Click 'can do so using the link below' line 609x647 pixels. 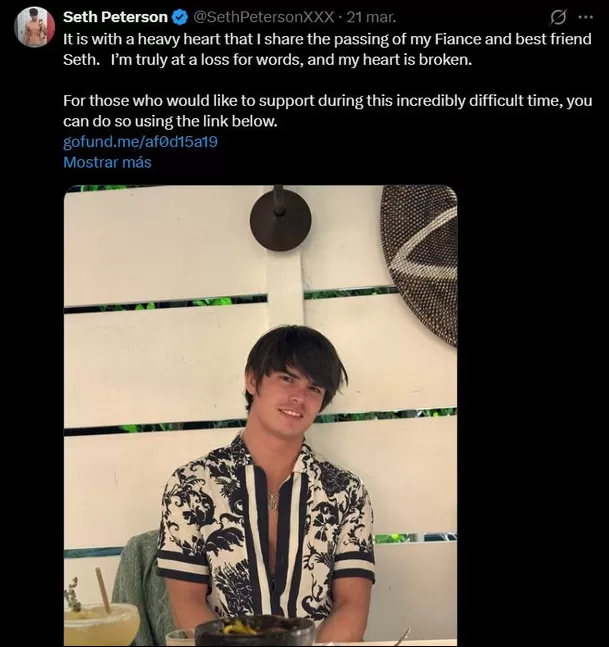(170, 122)
